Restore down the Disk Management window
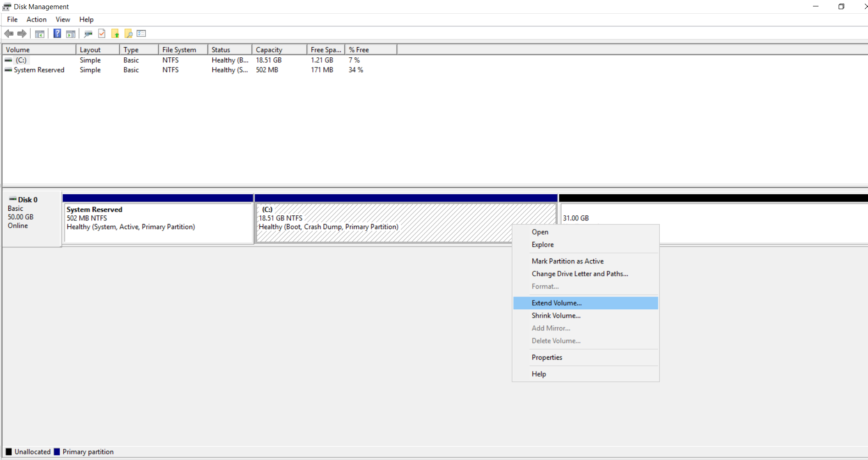This screenshot has height=460, width=868. click(x=841, y=6)
